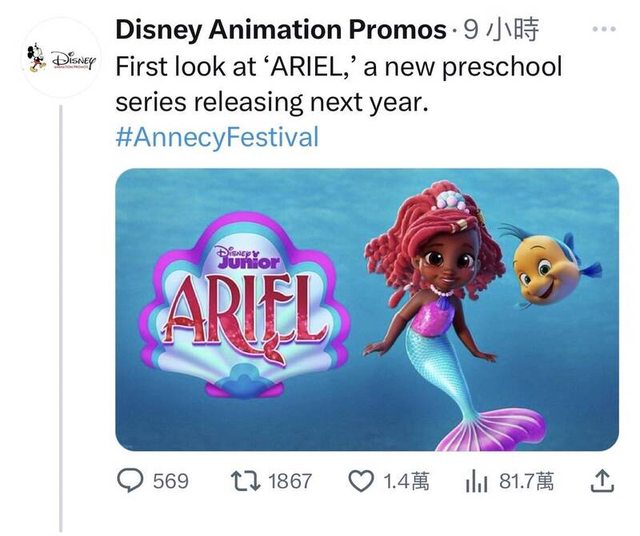This screenshot has width=640, height=536.
Task: Click the 81.7萬 views count
Action: [526, 482]
